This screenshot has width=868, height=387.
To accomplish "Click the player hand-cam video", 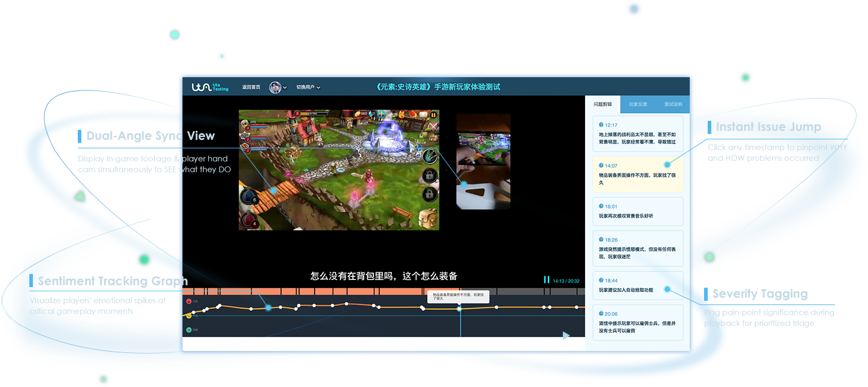I will [x=483, y=161].
